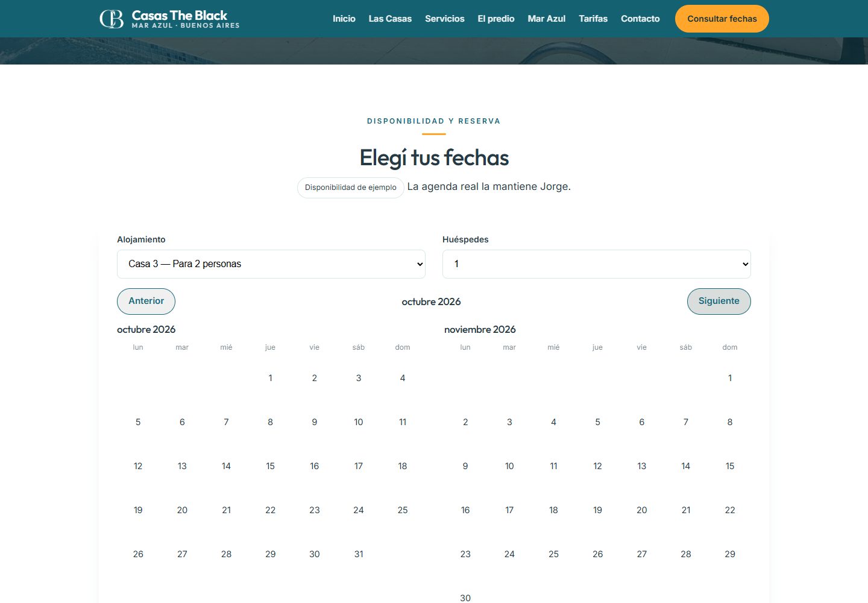Image resolution: width=868 pixels, height=603 pixels.
Task: Pick October 30 in octubre 2026
Action: pyautogui.click(x=315, y=554)
